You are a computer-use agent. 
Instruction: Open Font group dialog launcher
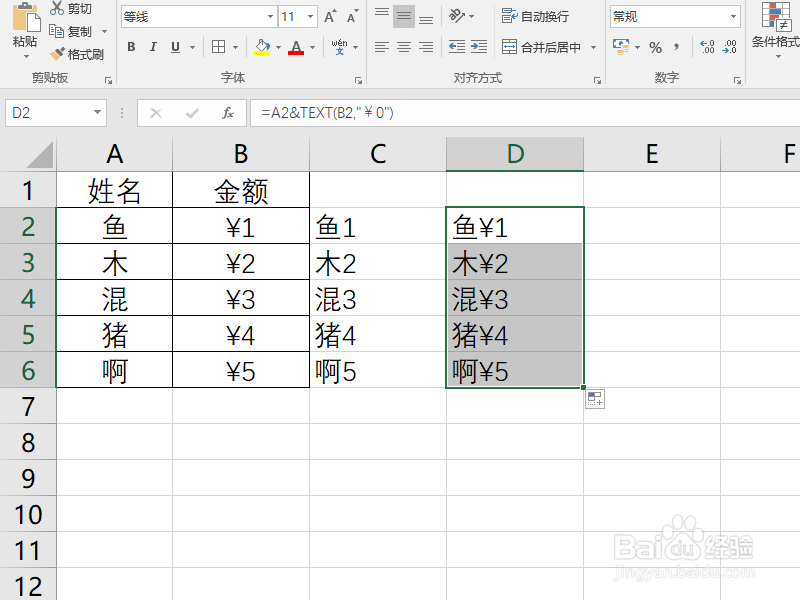(358, 80)
